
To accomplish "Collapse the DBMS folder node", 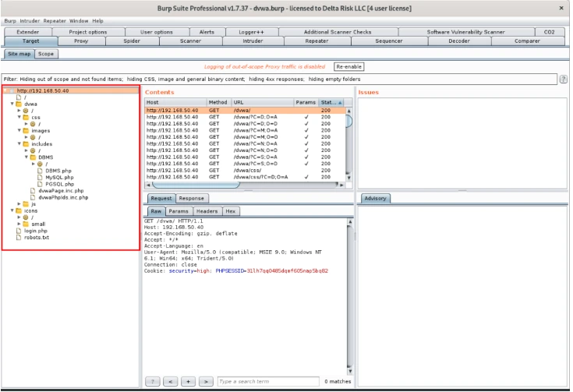I will pyautogui.click(x=27, y=157).
